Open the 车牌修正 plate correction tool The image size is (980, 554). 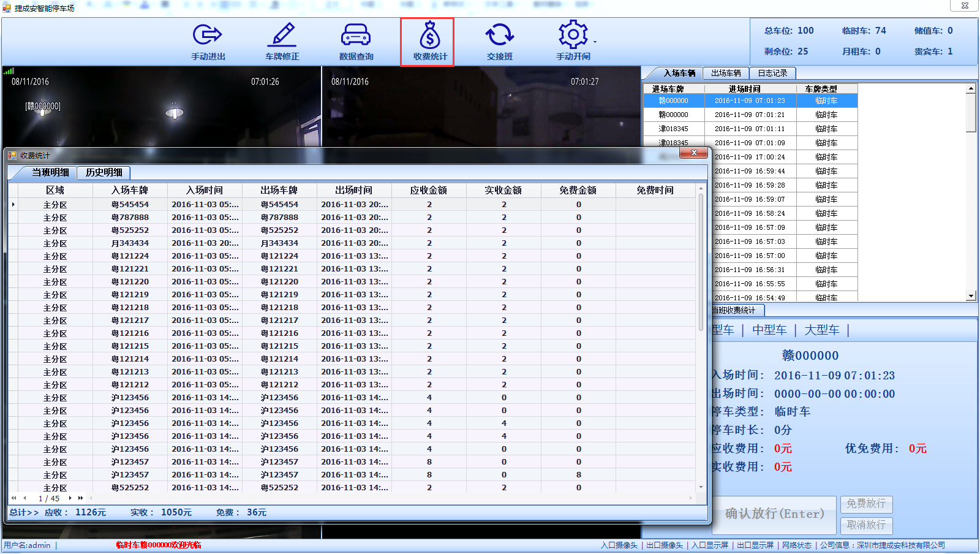[282, 41]
